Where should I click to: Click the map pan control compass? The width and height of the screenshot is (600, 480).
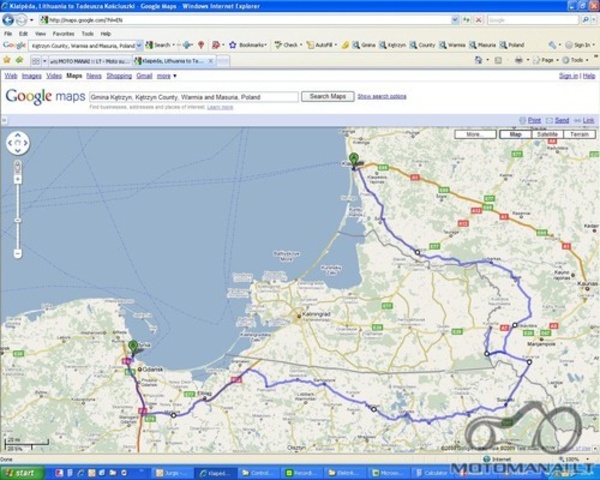pos(18,143)
